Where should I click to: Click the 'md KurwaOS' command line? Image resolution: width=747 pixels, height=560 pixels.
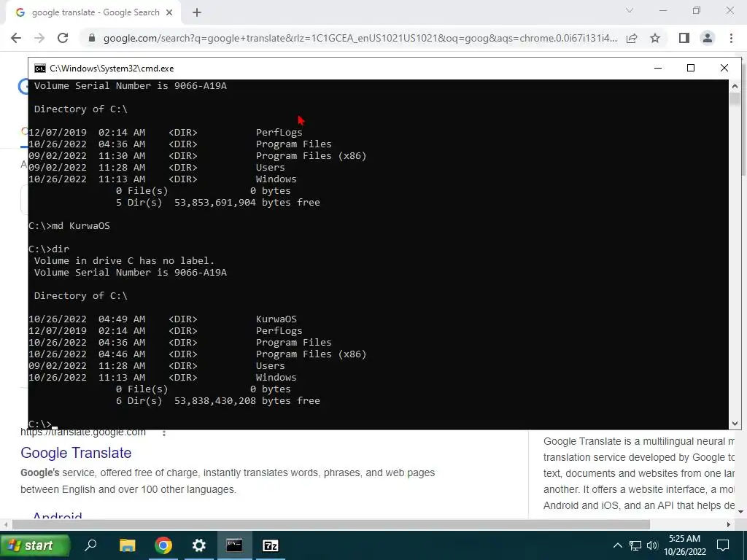(x=69, y=226)
